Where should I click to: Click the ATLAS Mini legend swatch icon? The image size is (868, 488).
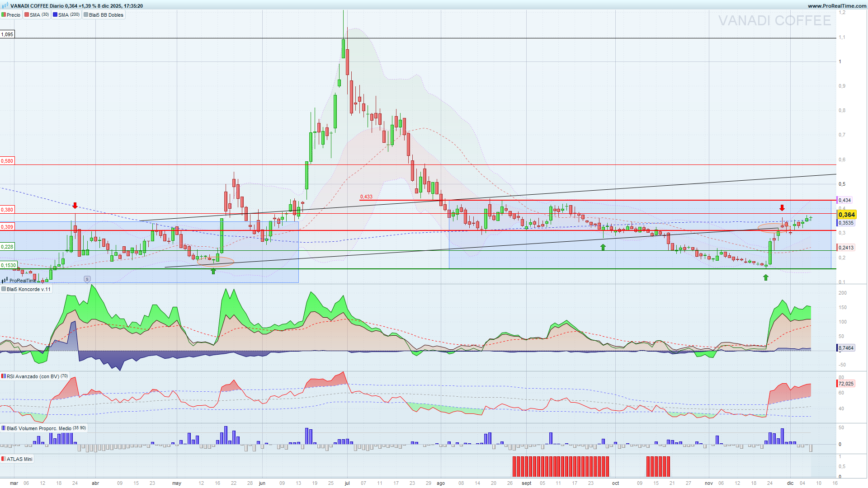coord(4,459)
